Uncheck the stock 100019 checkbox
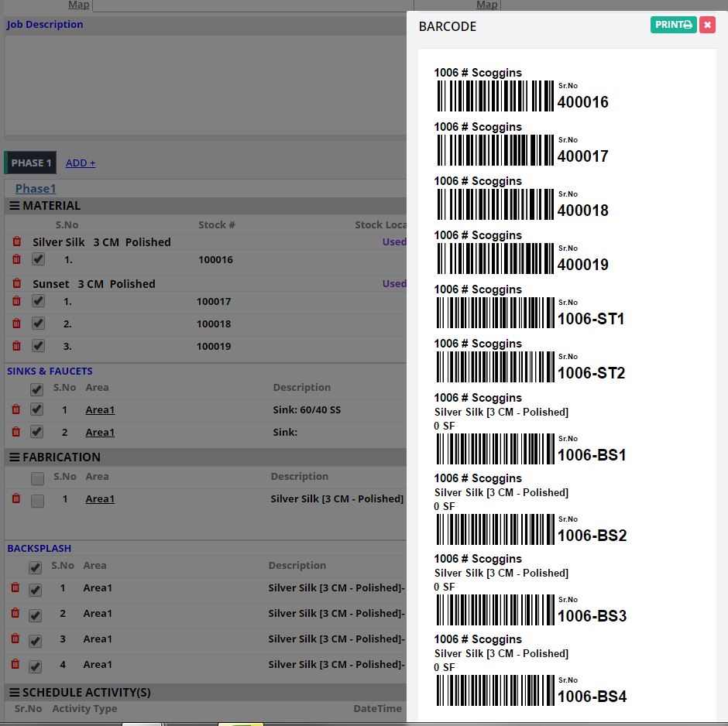728x726 pixels. point(38,346)
